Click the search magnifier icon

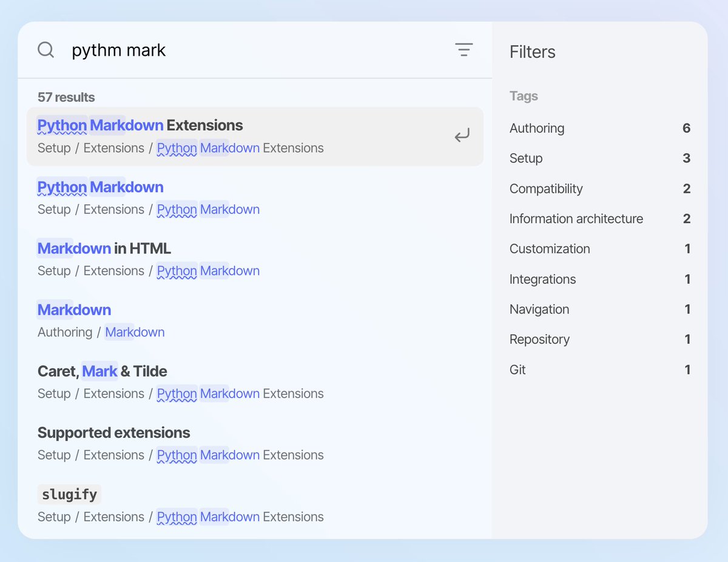pos(46,50)
